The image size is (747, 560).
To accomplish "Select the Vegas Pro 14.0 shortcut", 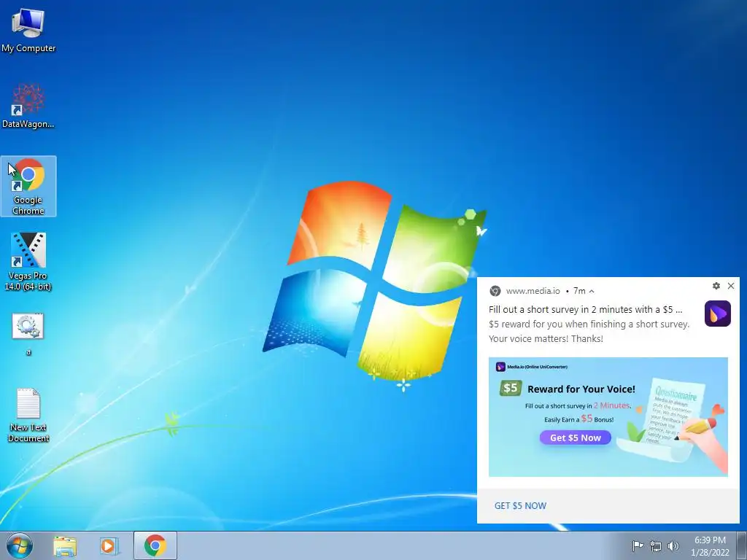I will tap(28, 262).
